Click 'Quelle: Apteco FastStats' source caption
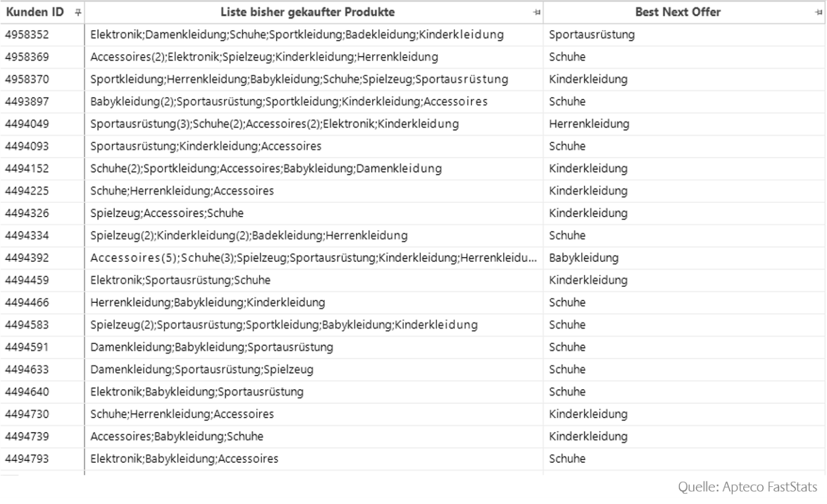The image size is (827, 504). coord(748,487)
